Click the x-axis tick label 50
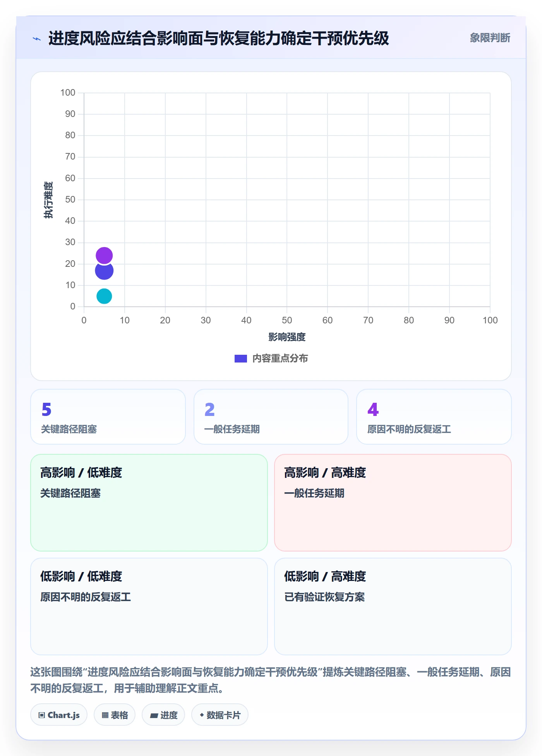 pyautogui.click(x=287, y=320)
